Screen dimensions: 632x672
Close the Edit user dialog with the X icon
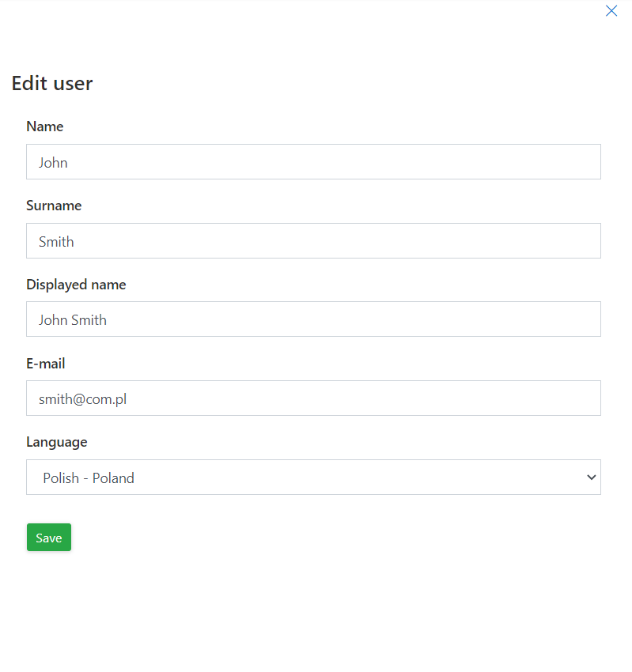point(611,11)
